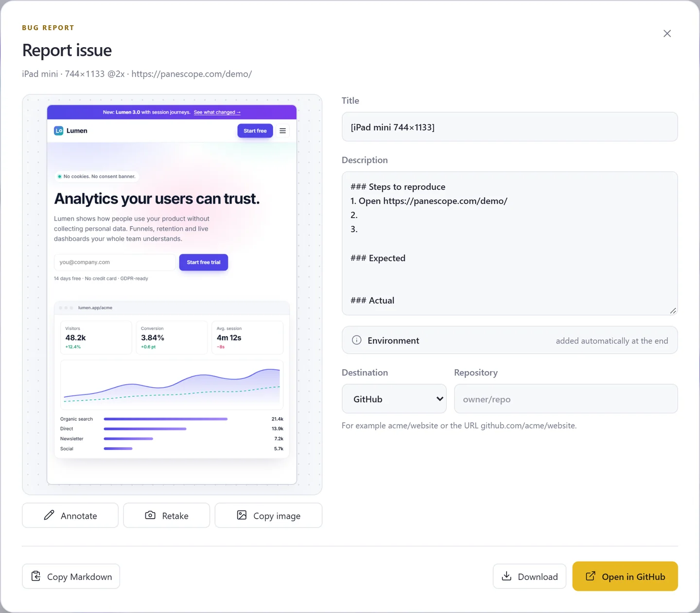
Task: Click the Avg. session 4m 12s card
Action: pos(247,338)
